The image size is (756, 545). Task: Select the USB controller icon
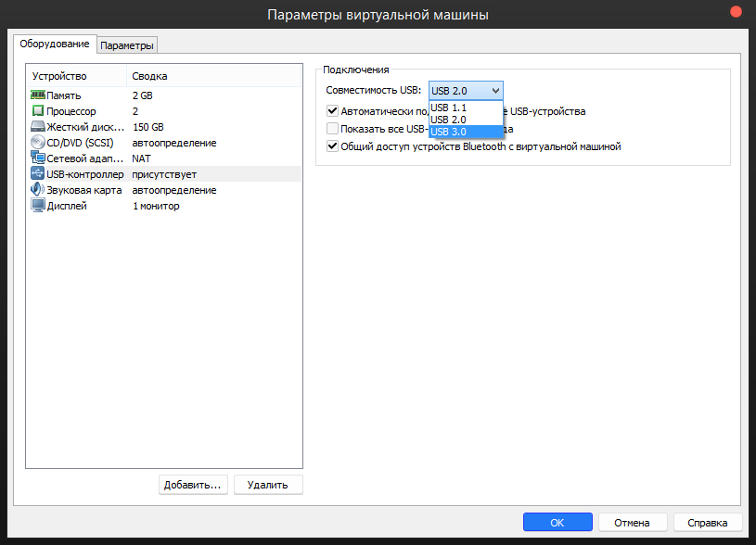(38, 174)
